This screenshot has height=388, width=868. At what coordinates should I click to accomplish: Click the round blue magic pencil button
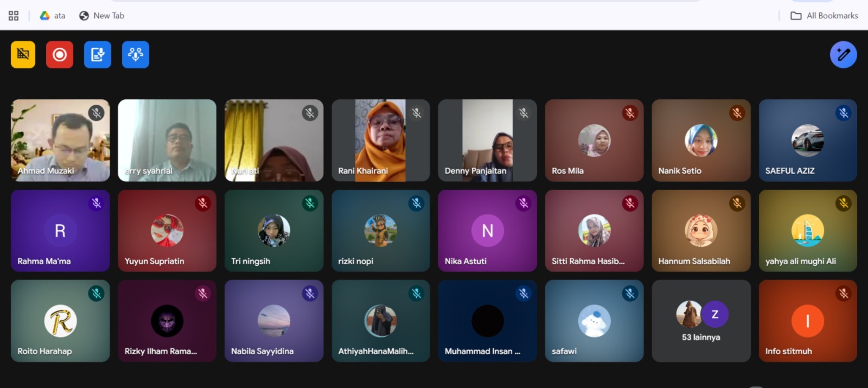point(843,54)
